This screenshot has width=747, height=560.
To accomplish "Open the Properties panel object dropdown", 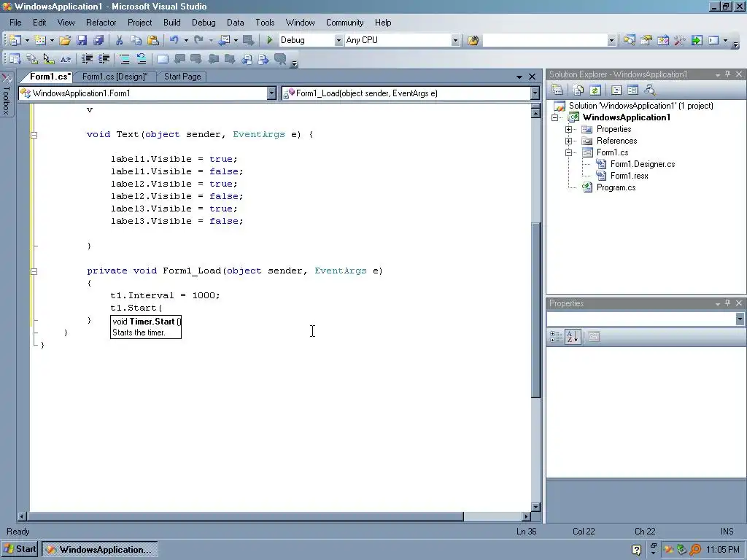I will (740, 319).
